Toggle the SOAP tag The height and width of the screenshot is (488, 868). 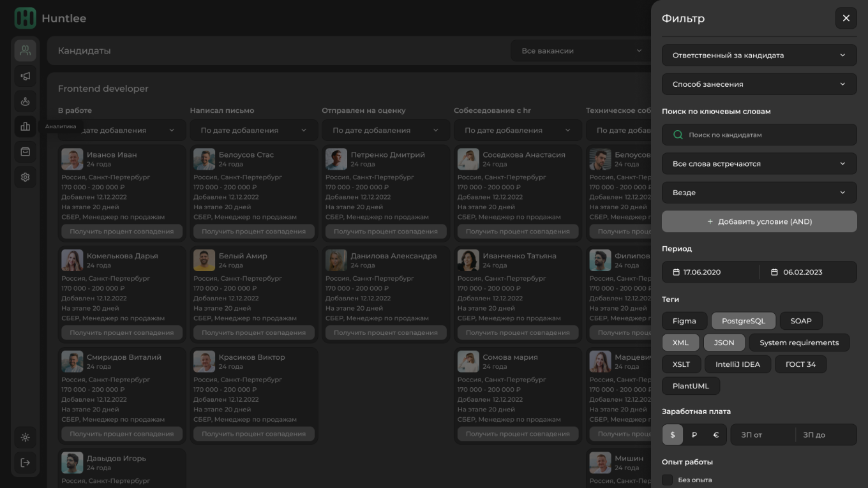801,321
